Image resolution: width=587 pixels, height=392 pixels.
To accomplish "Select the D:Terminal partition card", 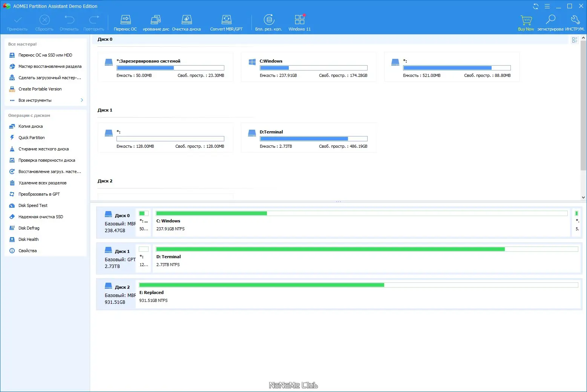I will click(x=309, y=138).
